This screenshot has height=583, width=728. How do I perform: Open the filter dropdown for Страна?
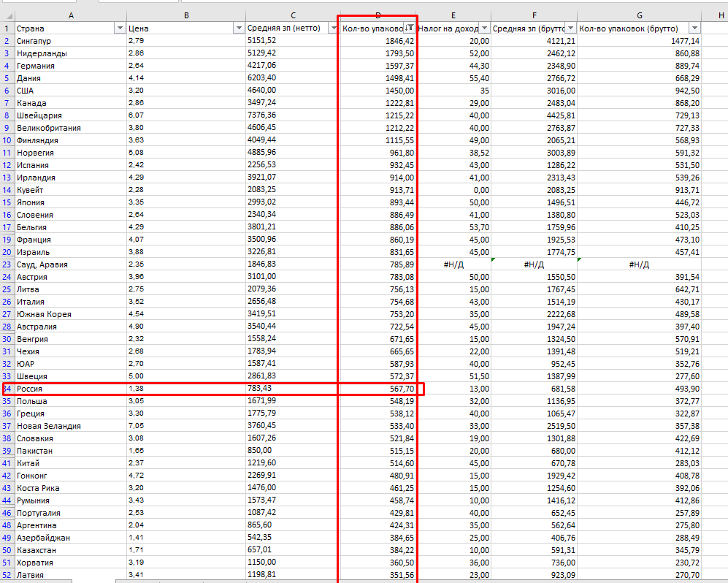point(120,28)
